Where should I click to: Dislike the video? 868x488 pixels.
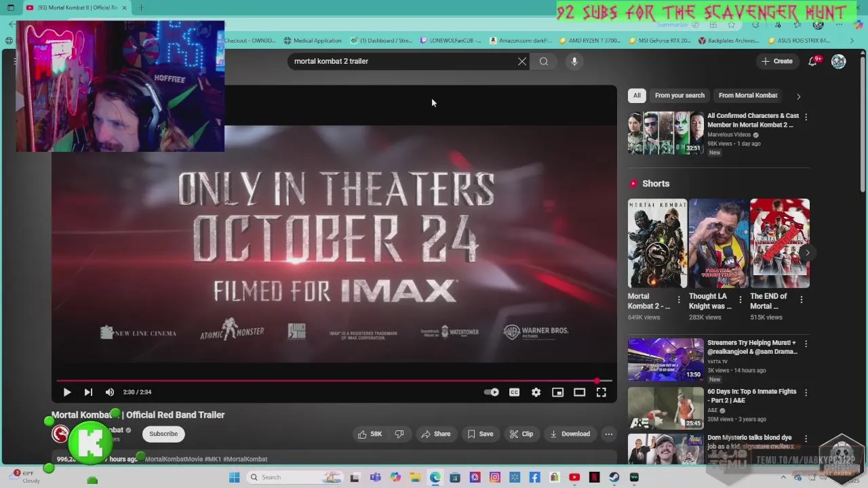click(x=399, y=434)
